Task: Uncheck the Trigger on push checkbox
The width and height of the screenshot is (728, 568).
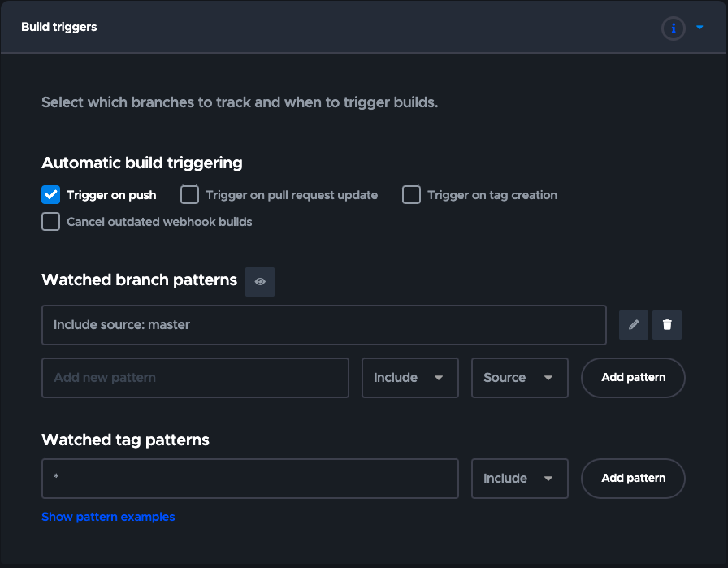Action: [51, 195]
